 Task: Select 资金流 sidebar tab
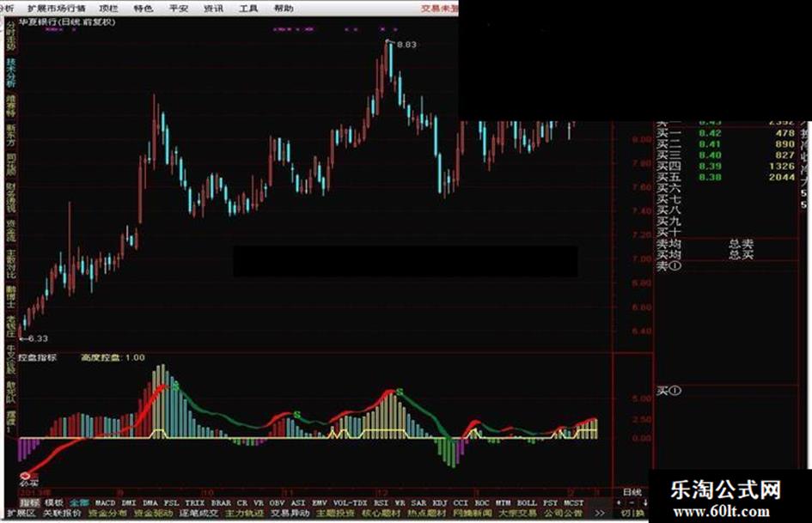pyautogui.click(x=11, y=231)
